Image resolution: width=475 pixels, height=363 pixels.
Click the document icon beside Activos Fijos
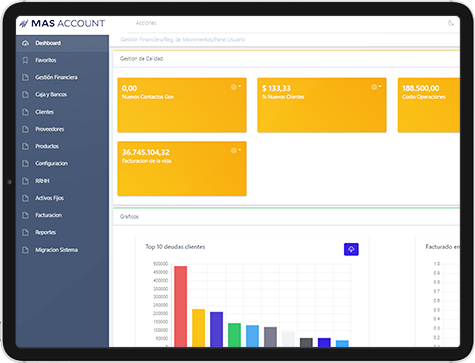25,198
